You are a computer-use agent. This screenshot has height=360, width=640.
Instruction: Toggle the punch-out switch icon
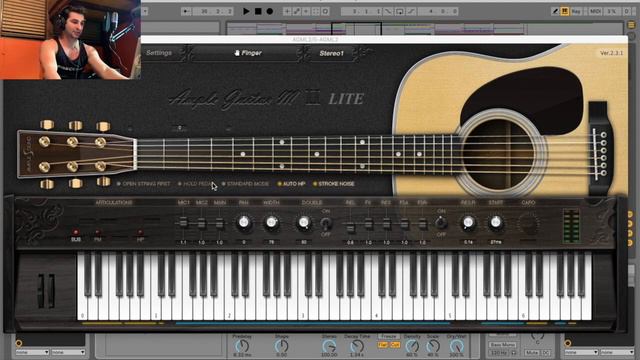[x=411, y=11]
